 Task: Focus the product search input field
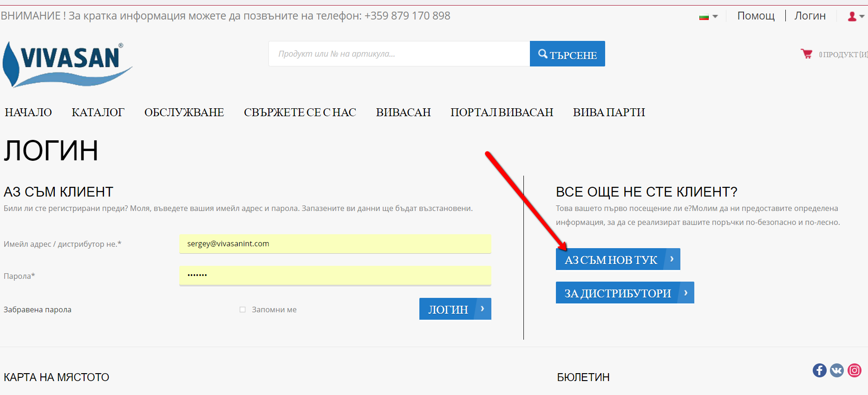click(x=399, y=54)
